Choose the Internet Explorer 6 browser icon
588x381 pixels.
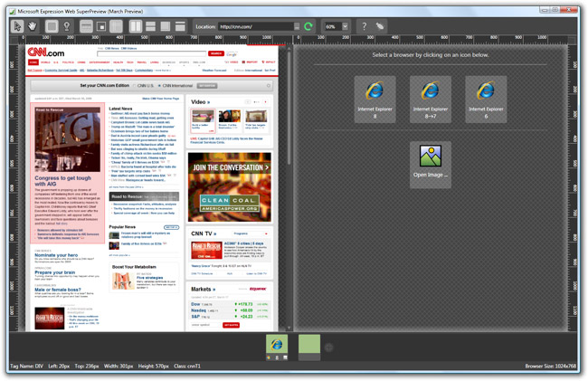486,100
